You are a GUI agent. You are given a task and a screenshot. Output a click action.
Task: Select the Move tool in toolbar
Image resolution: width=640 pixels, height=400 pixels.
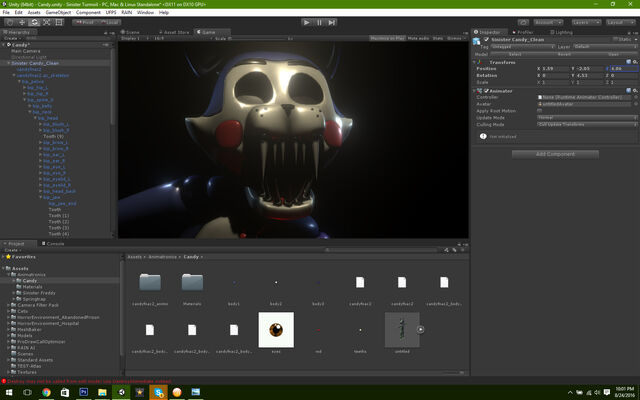[22, 22]
